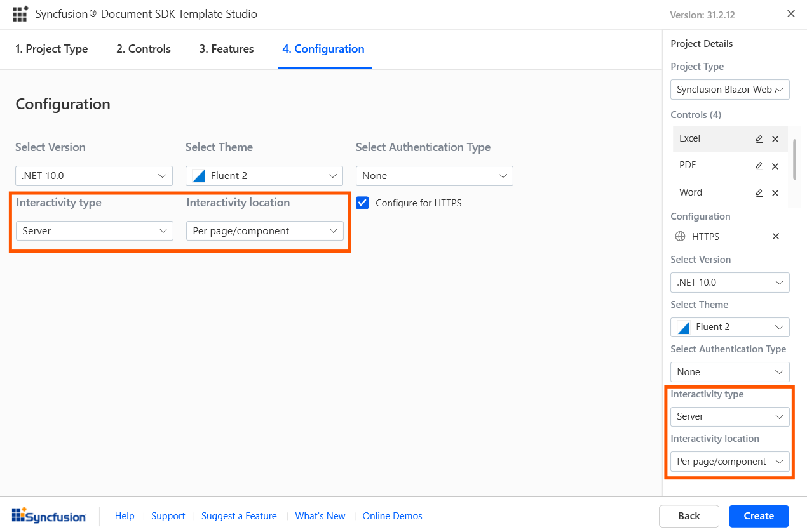Open the What's New link
The height and width of the screenshot is (532, 807).
(320, 515)
